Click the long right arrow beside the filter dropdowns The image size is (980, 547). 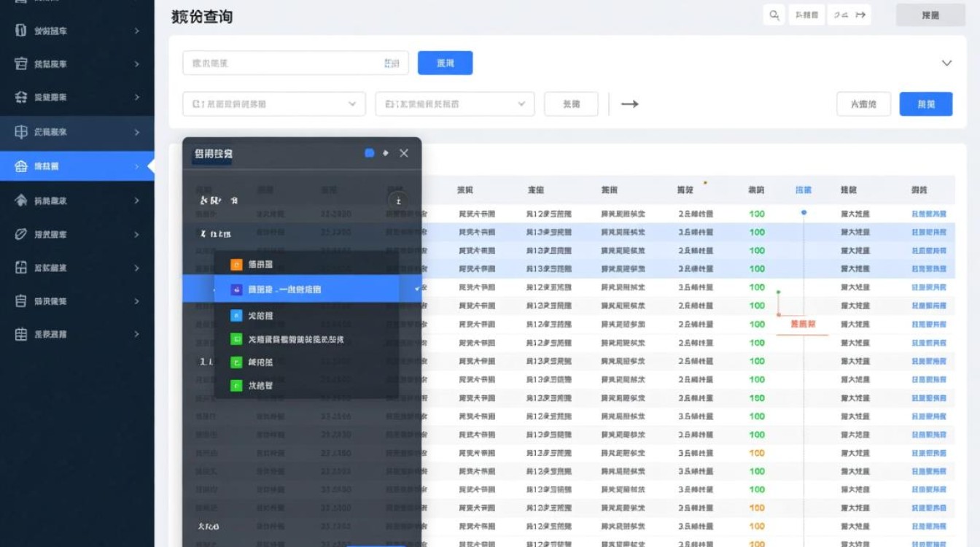click(x=630, y=104)
